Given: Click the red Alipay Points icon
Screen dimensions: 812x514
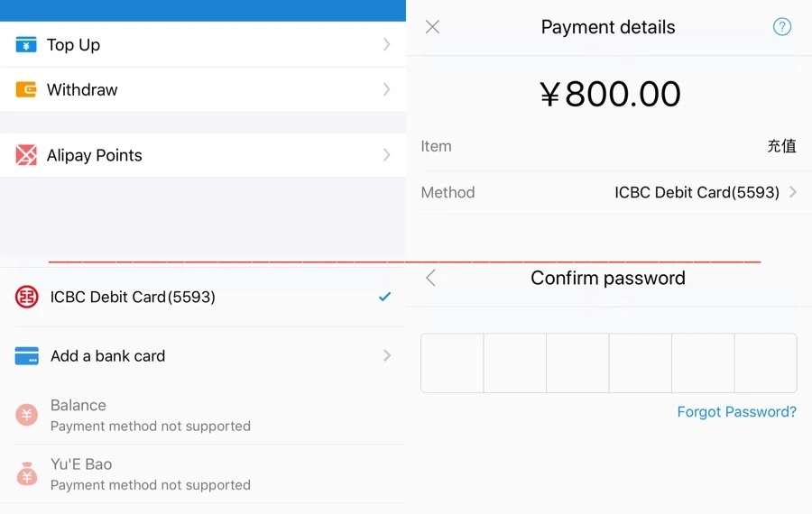Looking at the screenshot, I should click(x=26, y=155).
